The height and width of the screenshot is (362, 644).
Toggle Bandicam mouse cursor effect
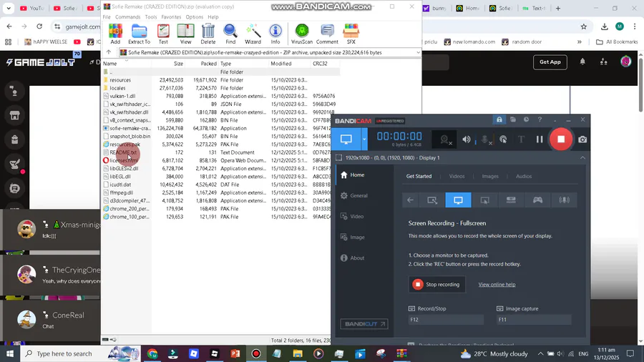coord(503,140)
